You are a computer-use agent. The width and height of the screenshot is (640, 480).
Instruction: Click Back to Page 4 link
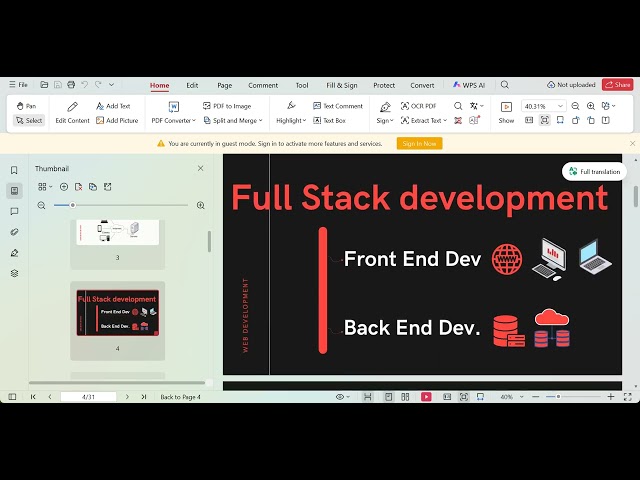(x=180, y=397)
